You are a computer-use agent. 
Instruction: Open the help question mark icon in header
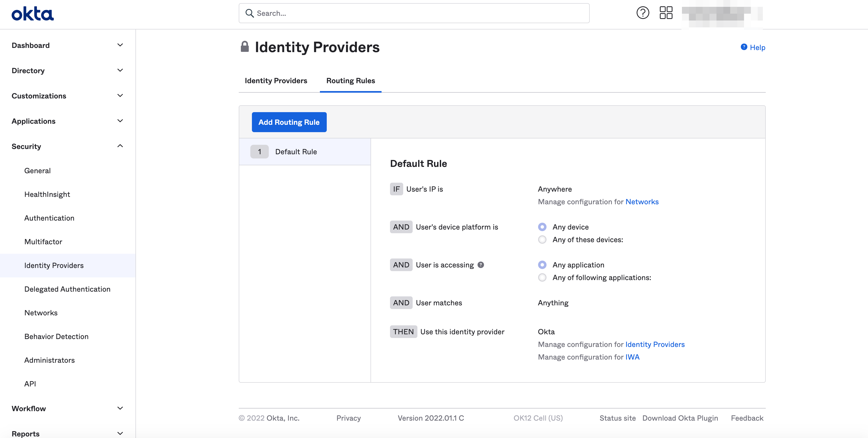643,13
